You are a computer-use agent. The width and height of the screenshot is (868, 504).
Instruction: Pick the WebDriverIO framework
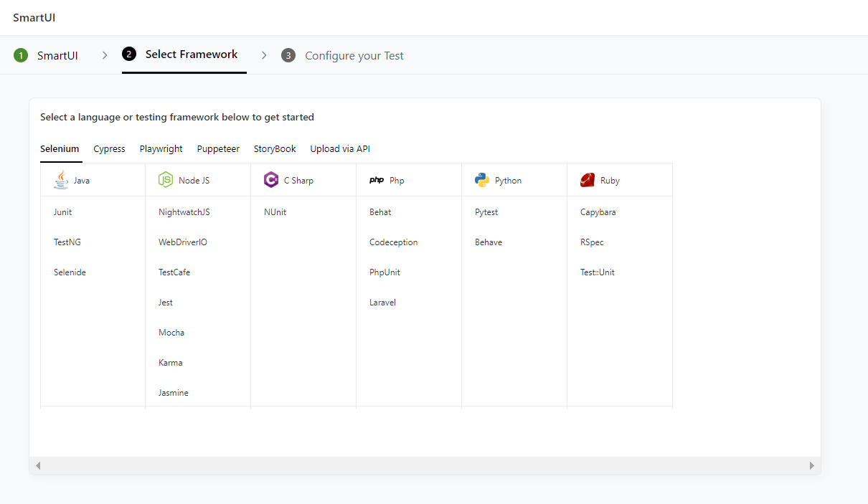(x=183, y=242)
